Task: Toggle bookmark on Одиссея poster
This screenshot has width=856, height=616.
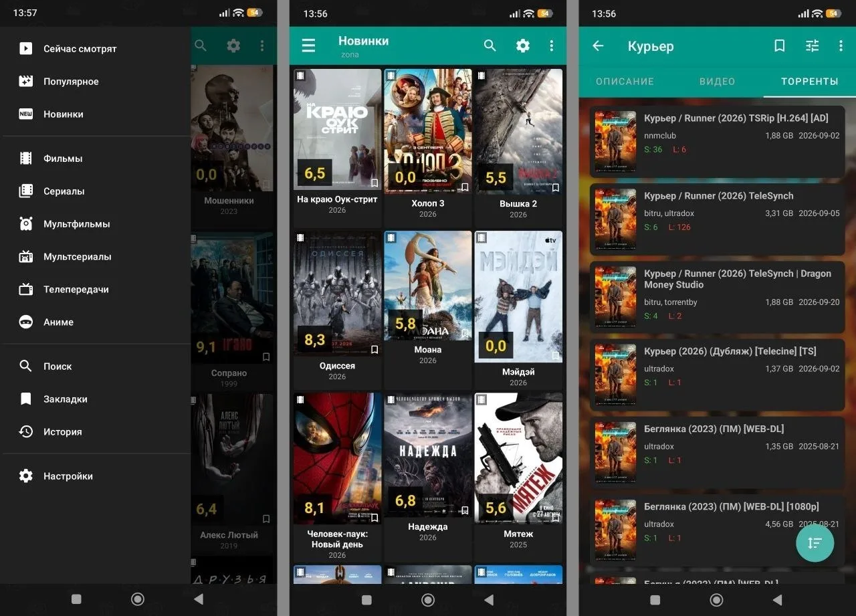Action: coord(374,350)
